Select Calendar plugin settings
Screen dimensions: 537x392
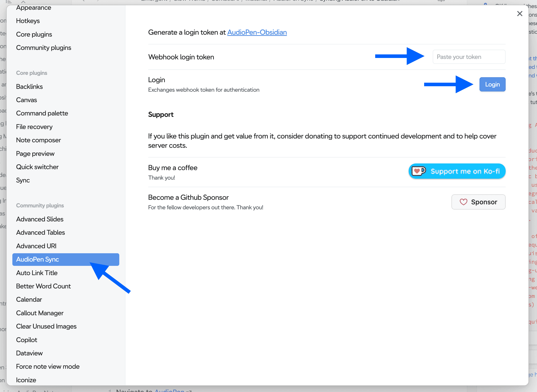[29, 299]
